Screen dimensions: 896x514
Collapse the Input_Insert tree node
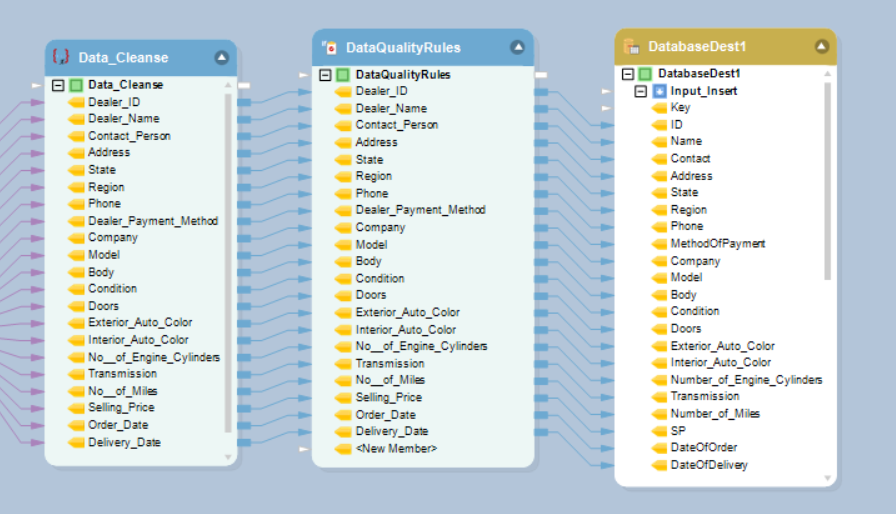pyautogui.click(x=642, y=91)
